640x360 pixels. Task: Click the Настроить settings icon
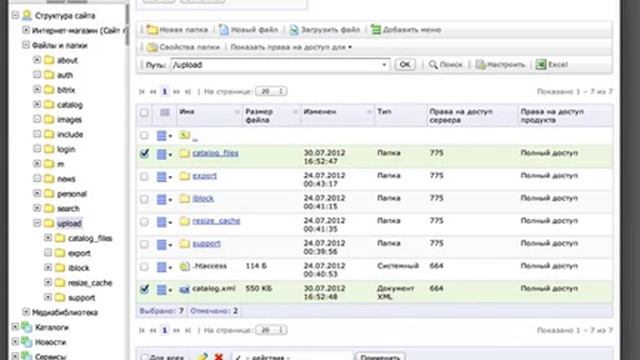coord(480,65)
